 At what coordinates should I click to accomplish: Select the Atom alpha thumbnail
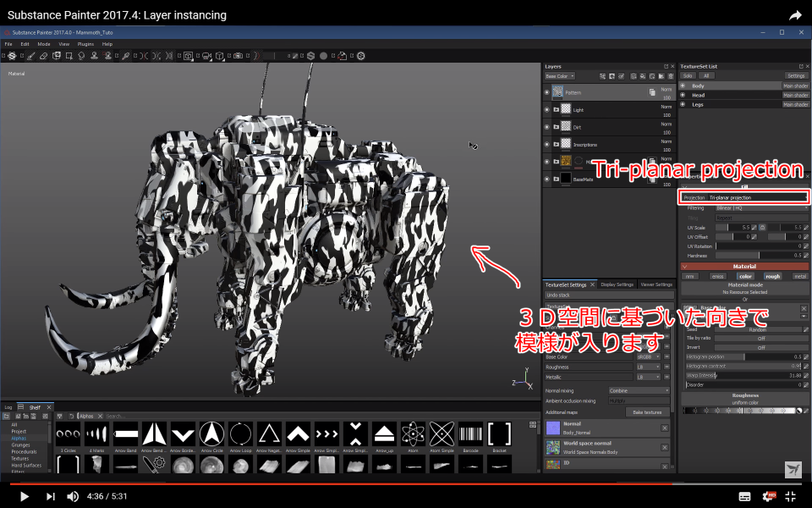click(413, 433)
